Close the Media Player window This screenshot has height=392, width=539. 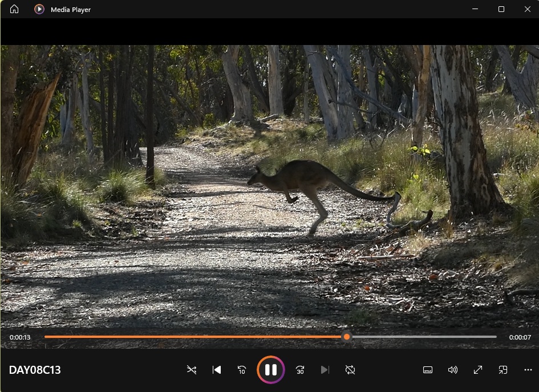coord(528,9)
